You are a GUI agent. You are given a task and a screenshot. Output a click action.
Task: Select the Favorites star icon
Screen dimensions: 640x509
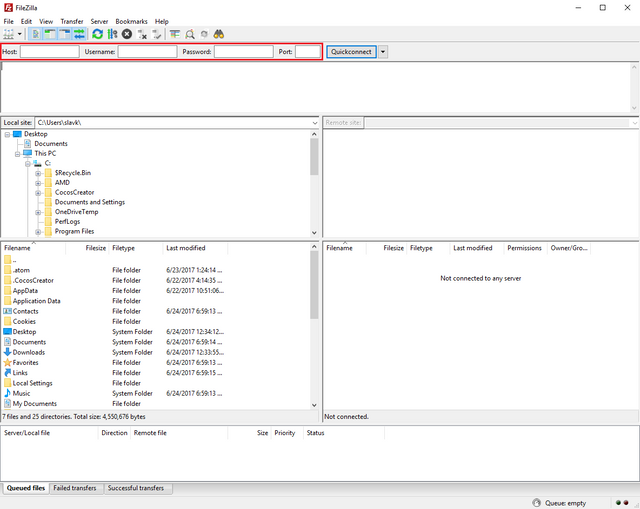tap(7, 362)
